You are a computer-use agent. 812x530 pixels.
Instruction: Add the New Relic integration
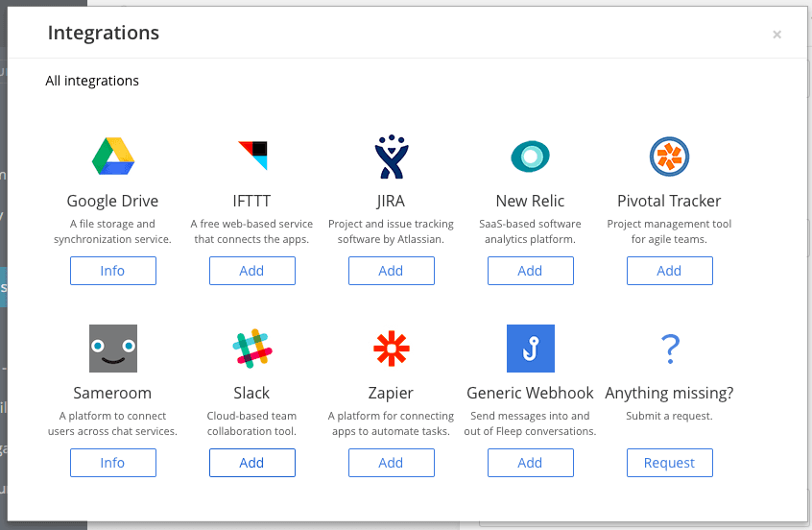[x=530, y=271]
